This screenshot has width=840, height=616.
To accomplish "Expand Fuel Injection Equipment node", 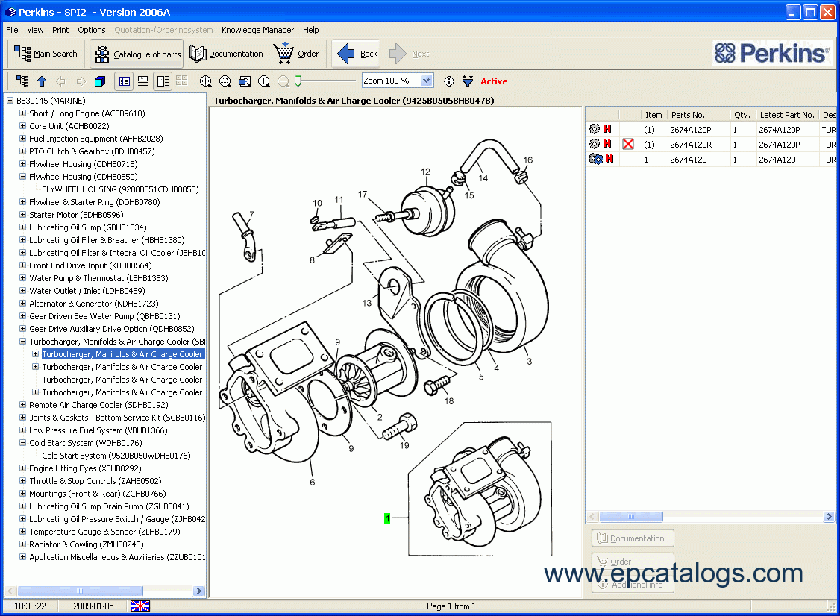I will click(x=22, y=138).
